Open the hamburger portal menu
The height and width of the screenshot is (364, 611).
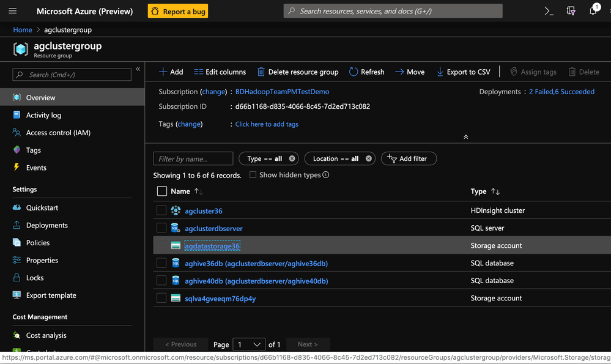tap(12, 11)
